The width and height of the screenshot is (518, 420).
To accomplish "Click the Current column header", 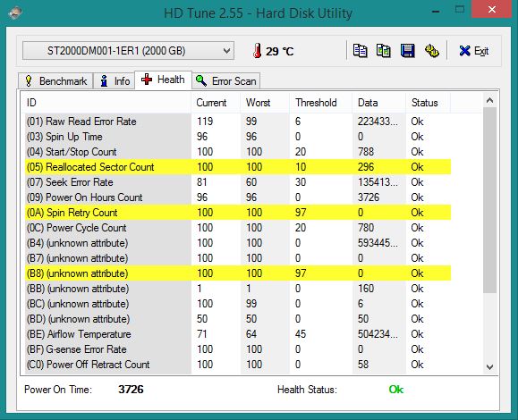I will 216,103.
